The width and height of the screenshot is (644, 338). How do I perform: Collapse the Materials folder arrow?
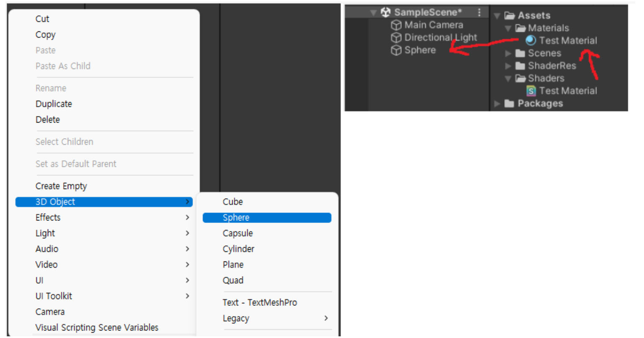(508, 28)
